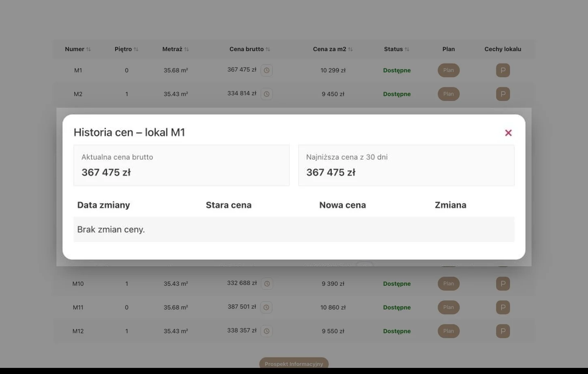Open the Prospekt Informacyjny button
Image resolution: width=588 pixels, height=374 pixels.
tap(294, 363)
